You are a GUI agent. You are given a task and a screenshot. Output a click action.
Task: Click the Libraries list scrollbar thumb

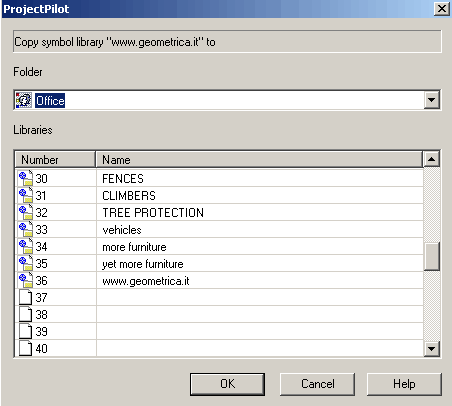point(431,256)
